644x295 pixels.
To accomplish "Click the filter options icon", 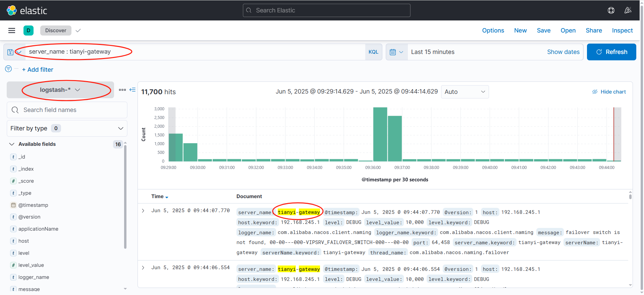I will (8, 69).
